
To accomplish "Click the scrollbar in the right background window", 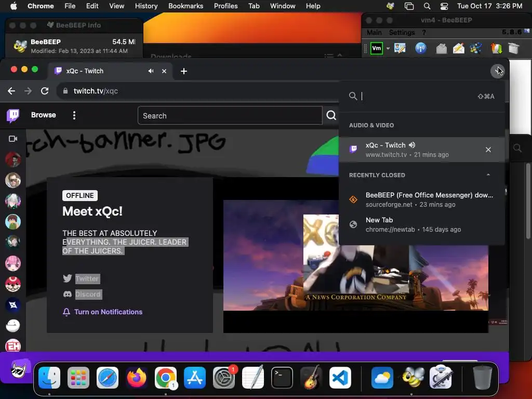I will (x=528, y=201).
